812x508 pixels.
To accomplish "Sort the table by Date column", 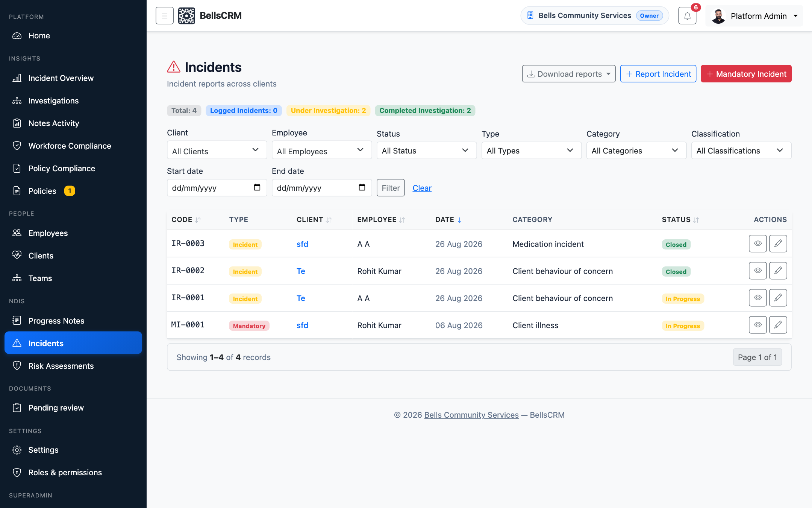I will (x=448, y=220).
